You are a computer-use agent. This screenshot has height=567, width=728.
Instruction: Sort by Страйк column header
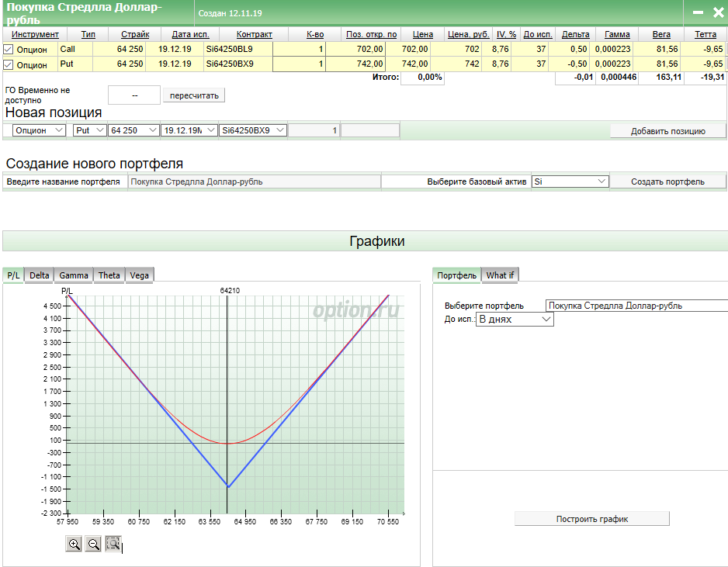(135, 34)
